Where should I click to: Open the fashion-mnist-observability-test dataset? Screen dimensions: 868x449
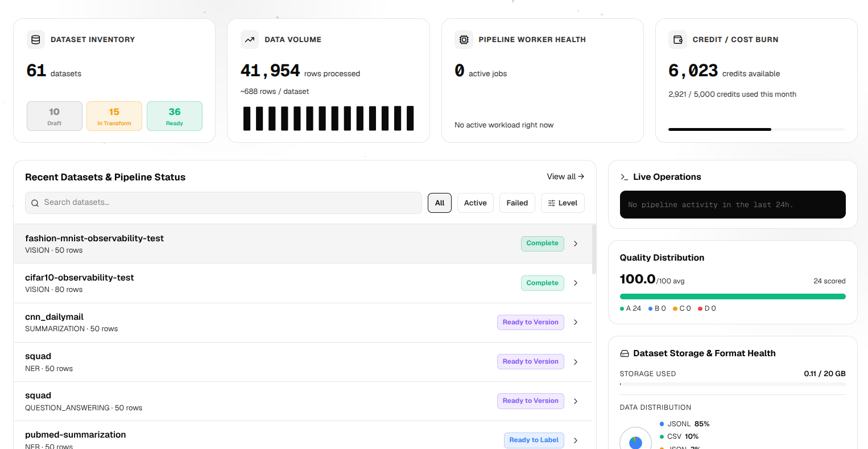click(94, 238)
